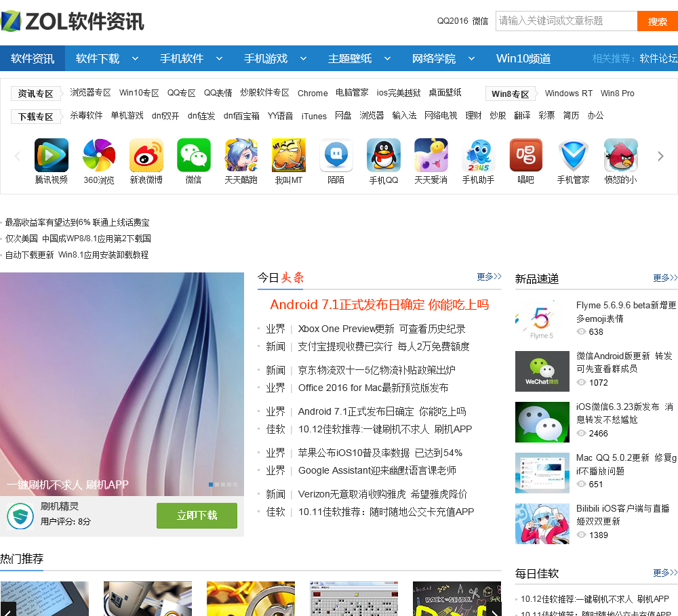Open the Chrome topic link
This screenshot has width=678, height=616.
[313, 93]
